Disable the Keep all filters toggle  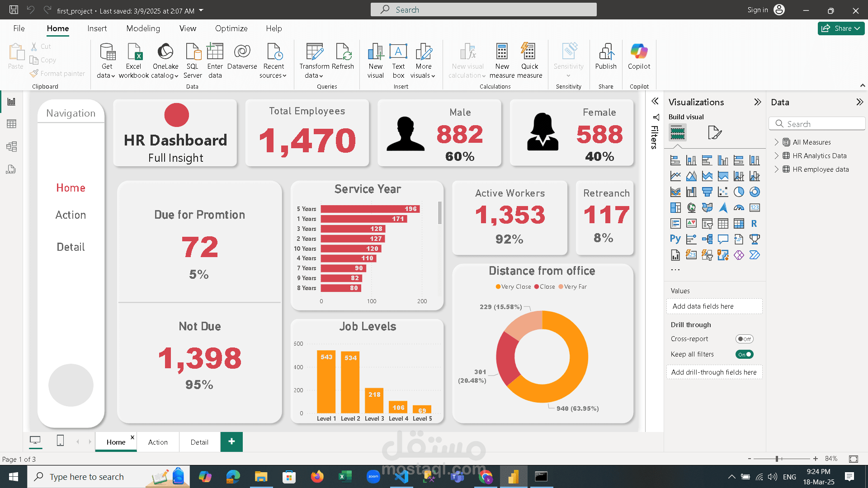click(745, 354)
